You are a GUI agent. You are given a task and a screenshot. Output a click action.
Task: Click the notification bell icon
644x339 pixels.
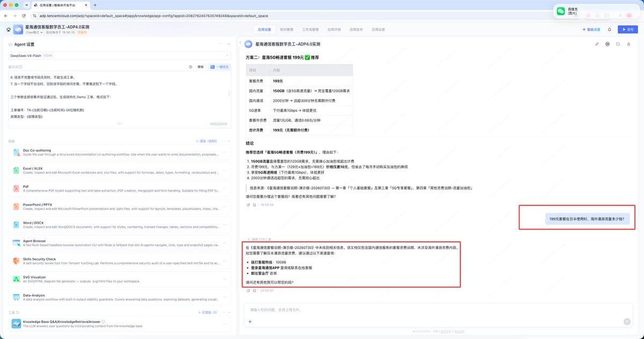[610, 30]
